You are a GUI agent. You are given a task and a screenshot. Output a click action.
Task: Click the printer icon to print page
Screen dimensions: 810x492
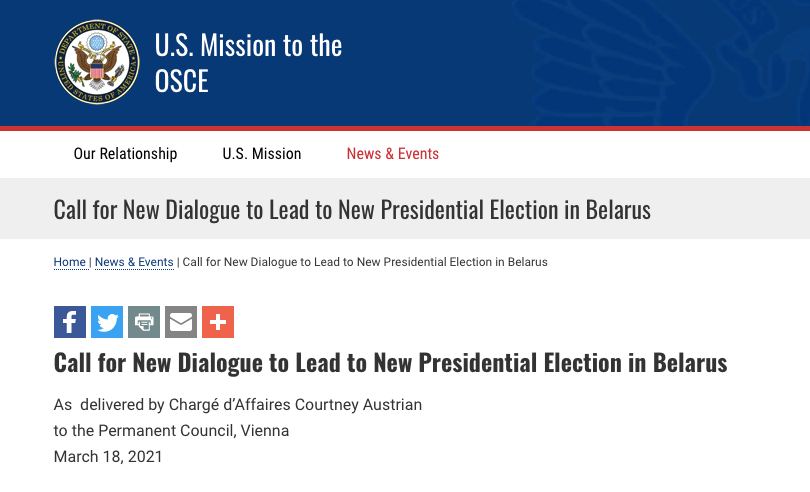pyautogui.click(x=144, y=322)
